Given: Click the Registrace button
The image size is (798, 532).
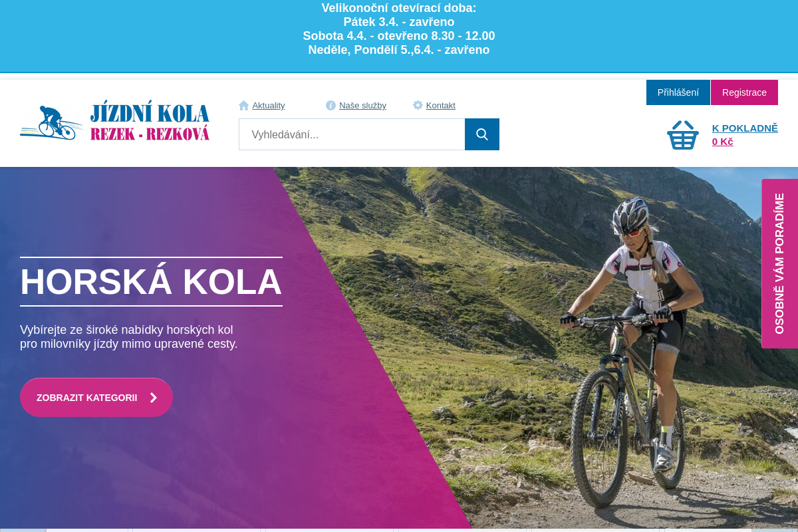Looking at the screenshot, I should pyautogui.click(x=744, y=92).
